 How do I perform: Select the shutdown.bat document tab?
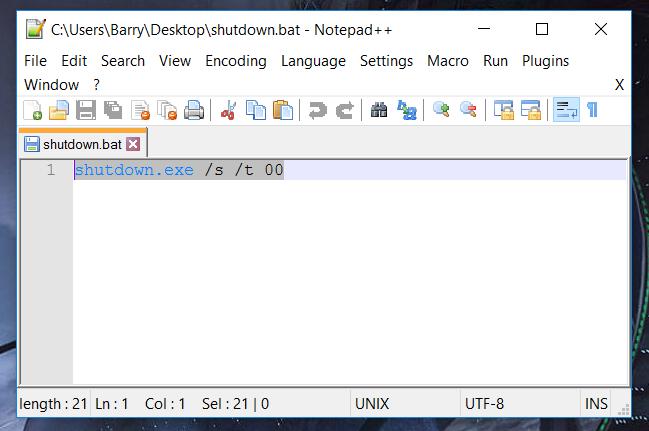point(83,144)
